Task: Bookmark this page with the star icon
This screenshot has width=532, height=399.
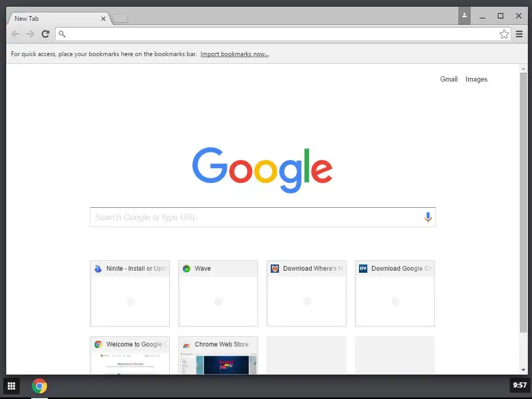Action: (504, 34)
